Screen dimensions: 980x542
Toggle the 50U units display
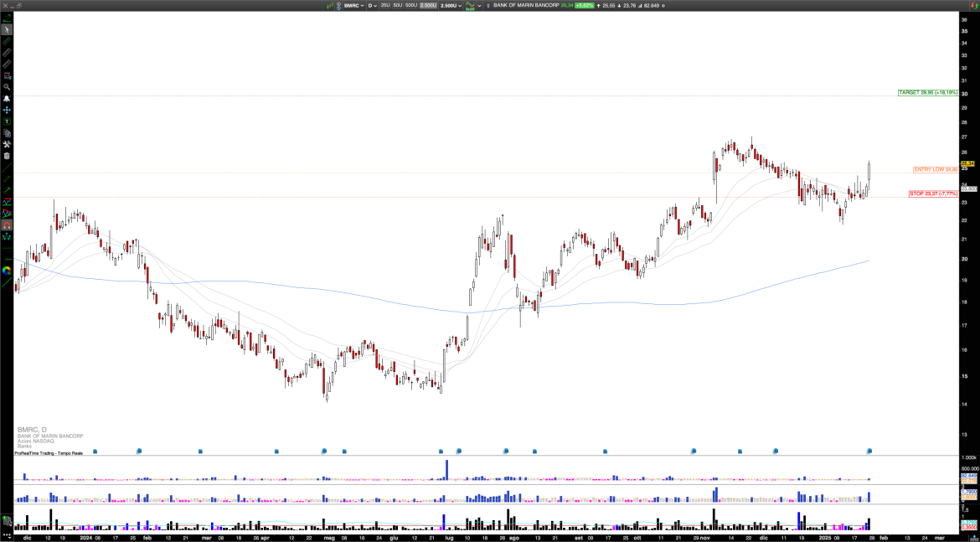[398, 5]
